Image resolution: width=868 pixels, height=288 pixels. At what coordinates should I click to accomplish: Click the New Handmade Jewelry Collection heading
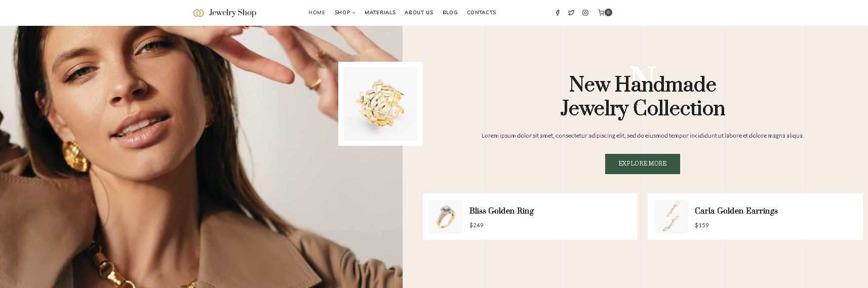coord(643,96)
